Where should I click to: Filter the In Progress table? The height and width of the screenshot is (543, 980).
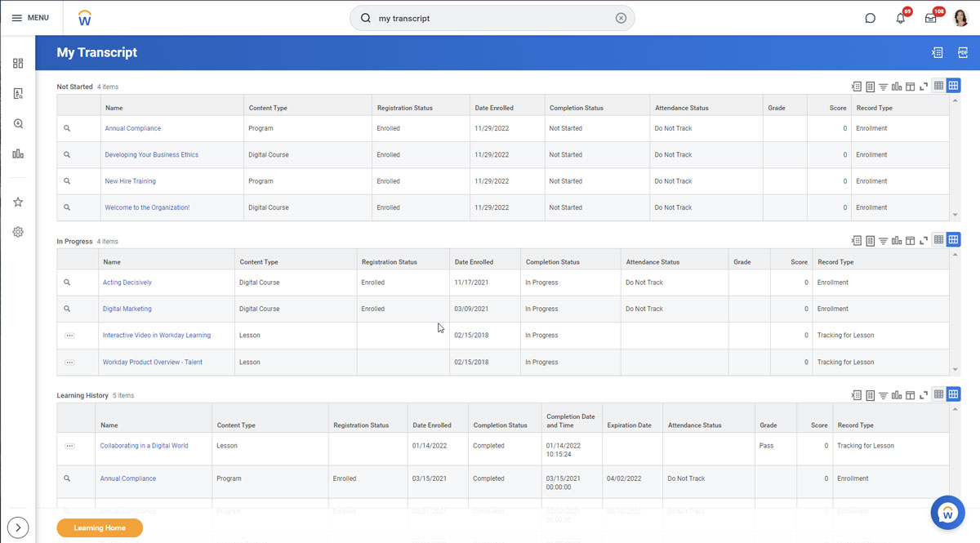click(883, 240)
